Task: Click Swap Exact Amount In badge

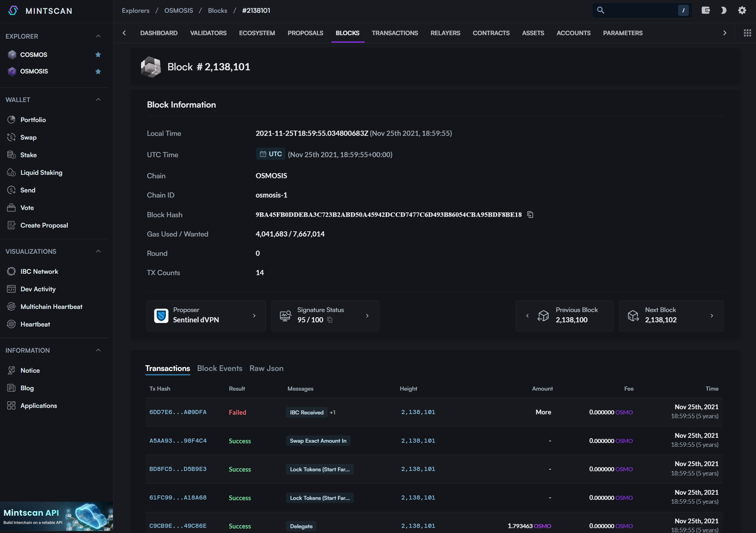Action: [x=318, y=441]
